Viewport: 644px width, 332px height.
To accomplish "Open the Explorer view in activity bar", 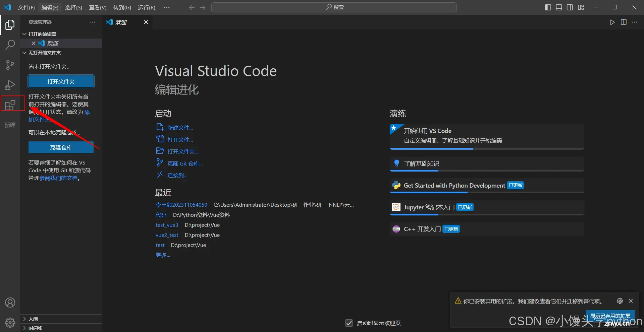I will 10,25.
